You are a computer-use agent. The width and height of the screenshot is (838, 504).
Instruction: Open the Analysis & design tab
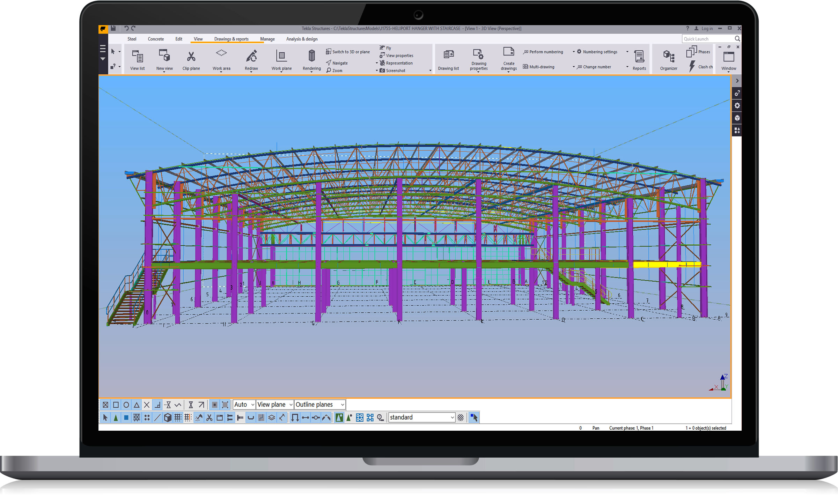(302, 39)
